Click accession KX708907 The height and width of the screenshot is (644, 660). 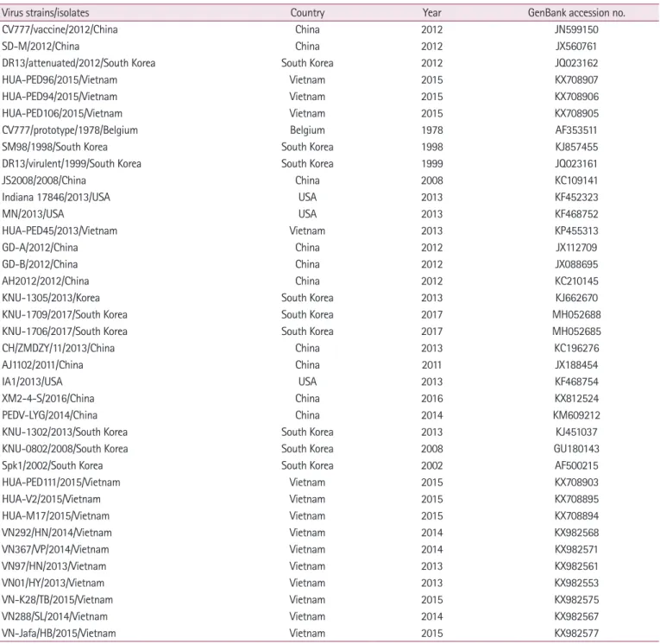point(576,80)
